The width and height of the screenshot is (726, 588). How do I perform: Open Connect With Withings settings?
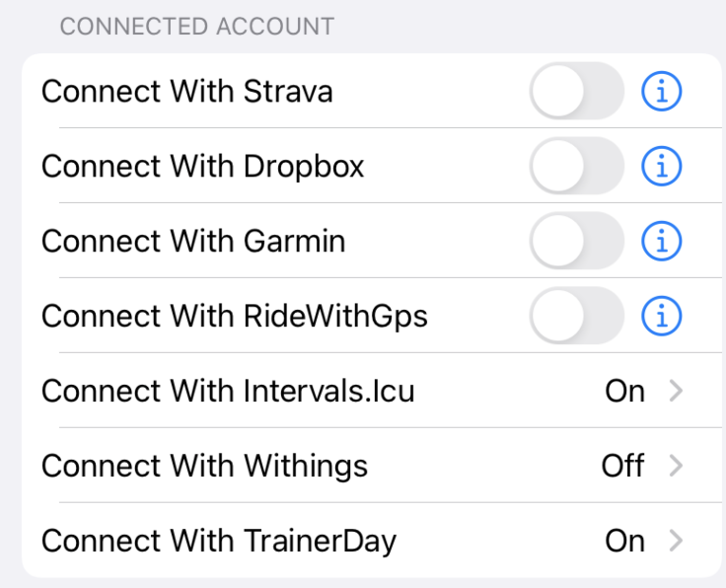click(x=372, y=466)
